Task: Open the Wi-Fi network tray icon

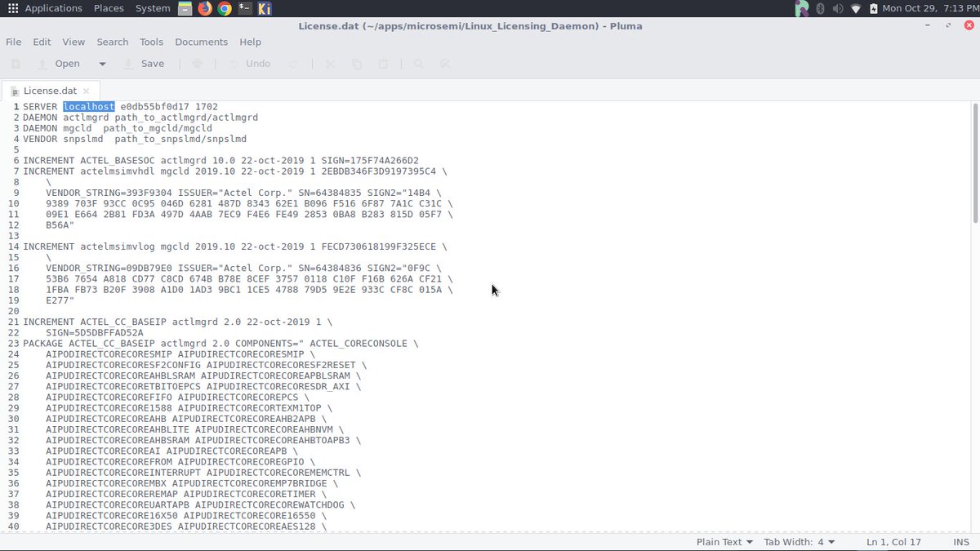Action: pyautogui.click(x=856, y=8)
